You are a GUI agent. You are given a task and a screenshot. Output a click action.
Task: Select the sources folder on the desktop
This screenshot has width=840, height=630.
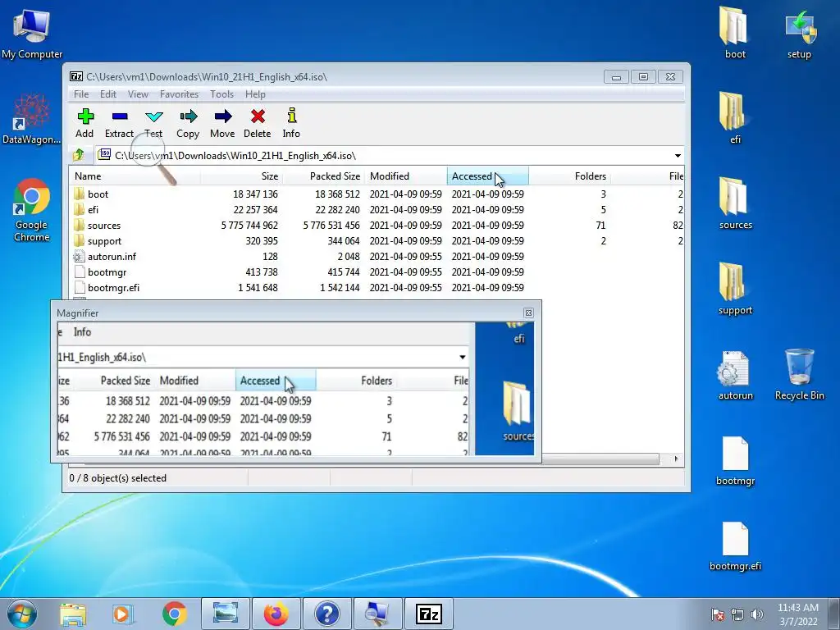click(x=735, y=203)
